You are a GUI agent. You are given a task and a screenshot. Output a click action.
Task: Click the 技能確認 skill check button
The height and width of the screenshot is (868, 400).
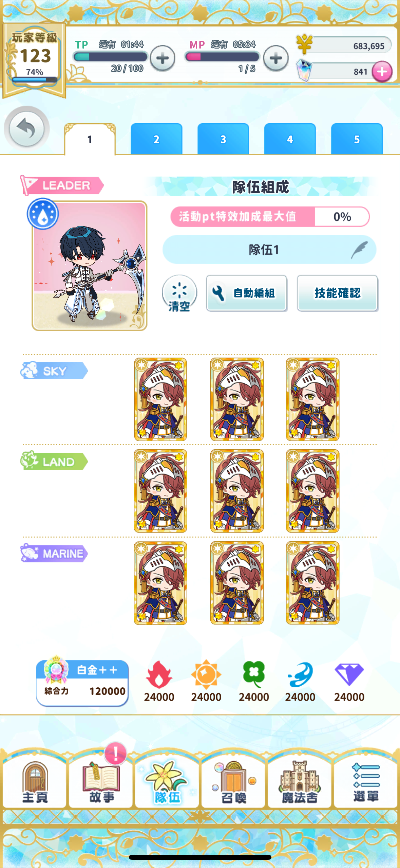[x=338, y=293]
